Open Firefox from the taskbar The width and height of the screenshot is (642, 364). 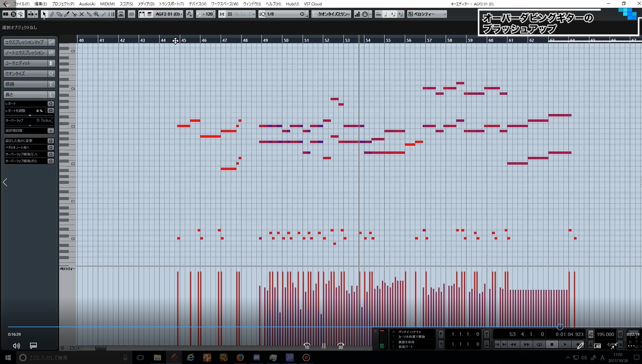(x=240, y=358)
